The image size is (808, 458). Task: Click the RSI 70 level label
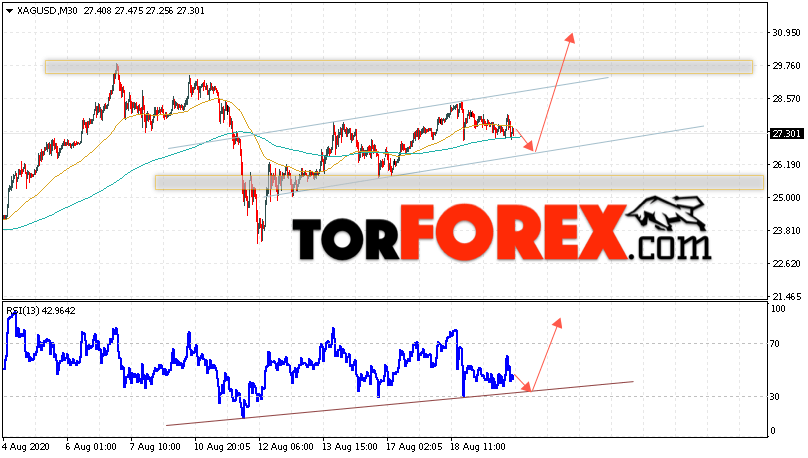pos(776,344)
